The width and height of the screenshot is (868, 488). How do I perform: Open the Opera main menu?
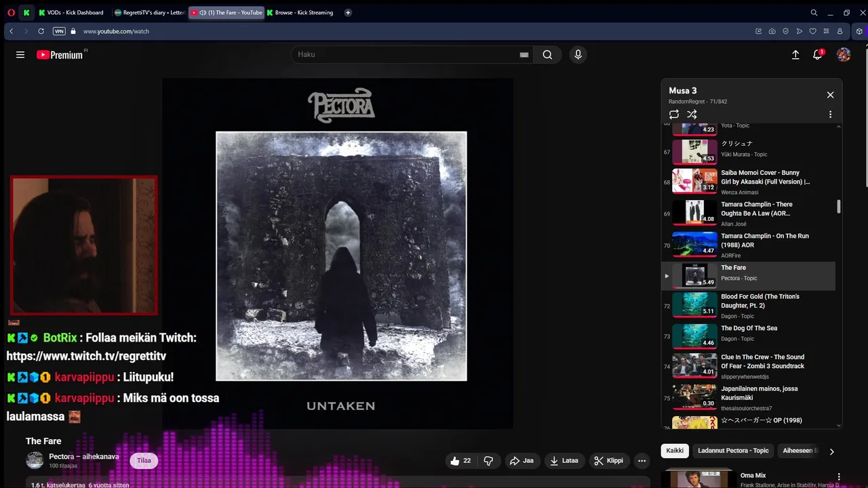tap(10, 12)
